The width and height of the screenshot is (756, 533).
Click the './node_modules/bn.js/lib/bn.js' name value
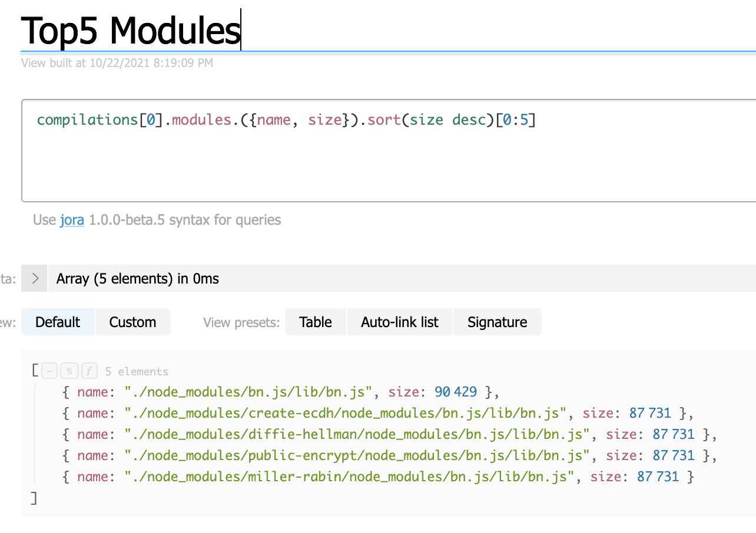click(248, 392)
